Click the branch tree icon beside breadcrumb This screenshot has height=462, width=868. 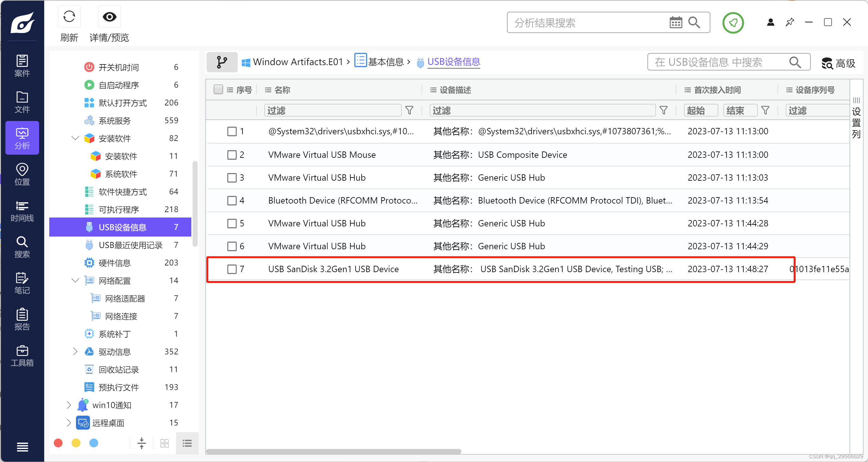[222, 62]
